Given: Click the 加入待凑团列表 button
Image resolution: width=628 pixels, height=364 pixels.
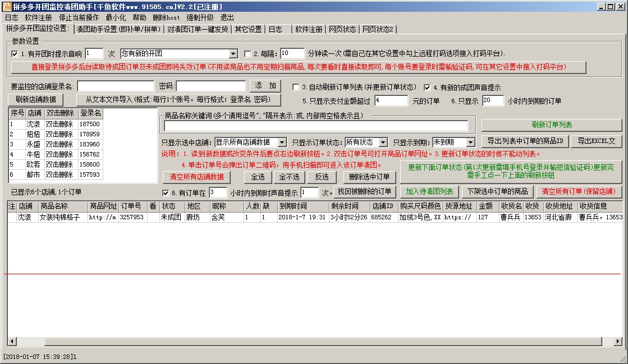Looking at the screenshot, I should (429, 192).
